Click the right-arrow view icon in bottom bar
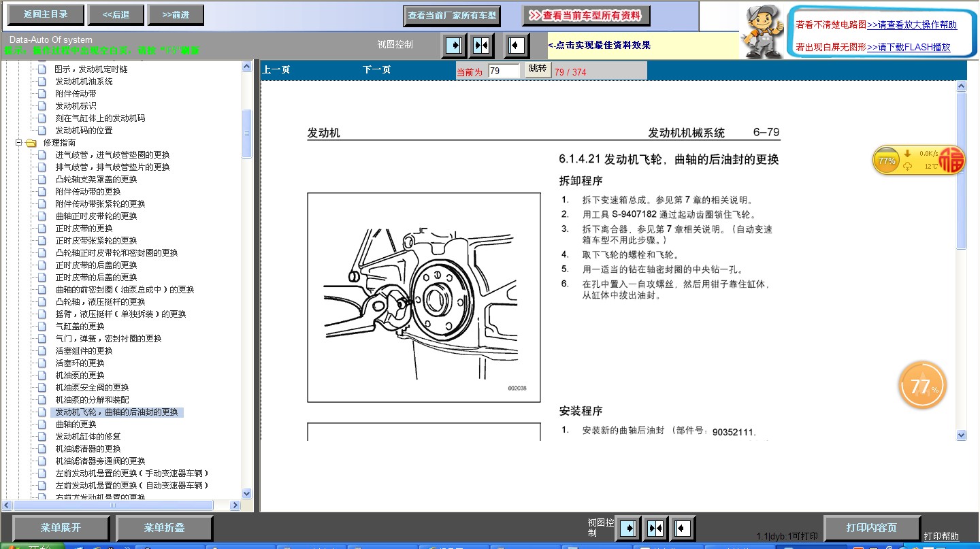This screenshot has width=980, height=549. [628, 529]
